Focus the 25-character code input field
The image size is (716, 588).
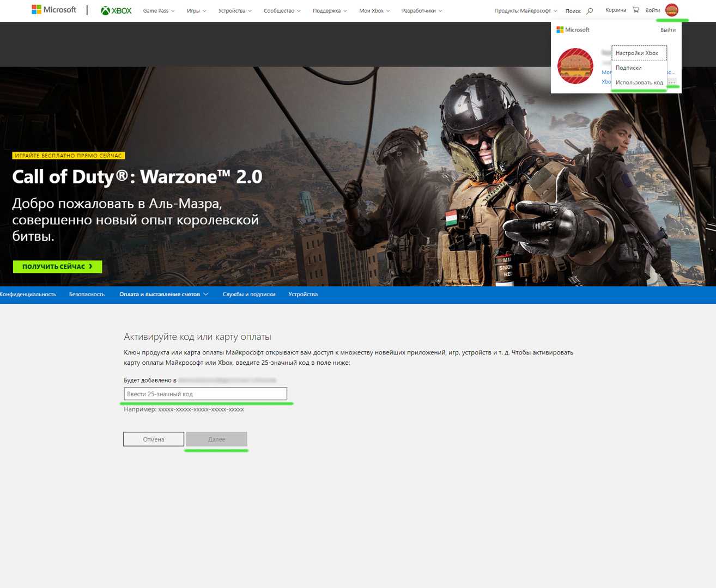click(x=205, y=394)
